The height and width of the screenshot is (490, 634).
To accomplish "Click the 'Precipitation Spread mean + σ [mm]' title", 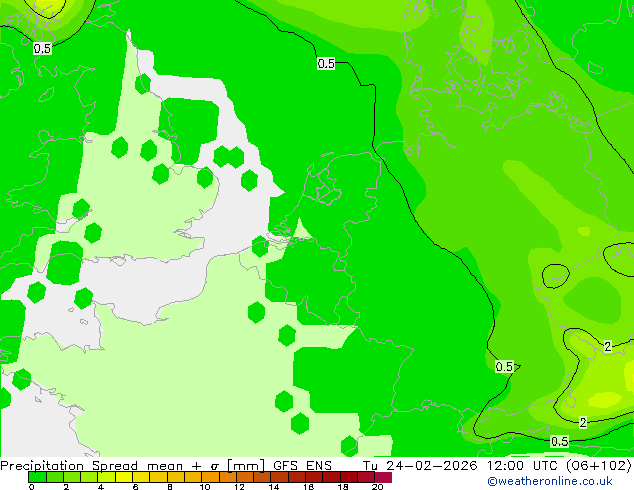I will (133, 465).
